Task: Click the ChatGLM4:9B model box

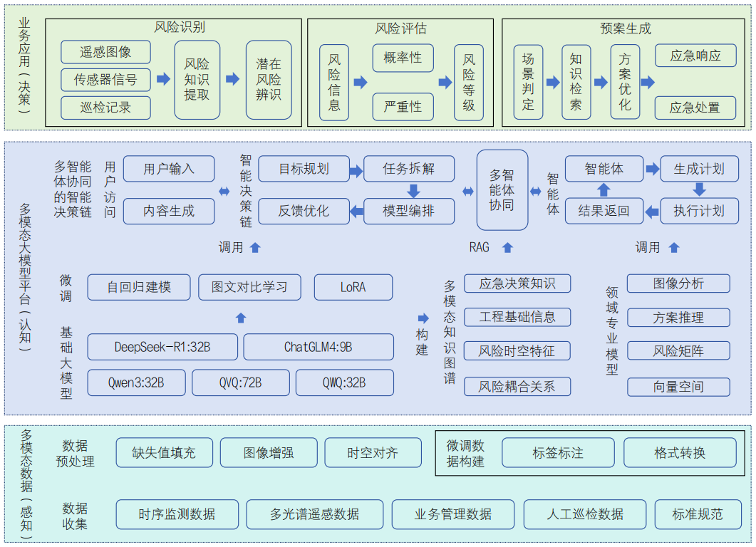Action: [x=319, y=347]
